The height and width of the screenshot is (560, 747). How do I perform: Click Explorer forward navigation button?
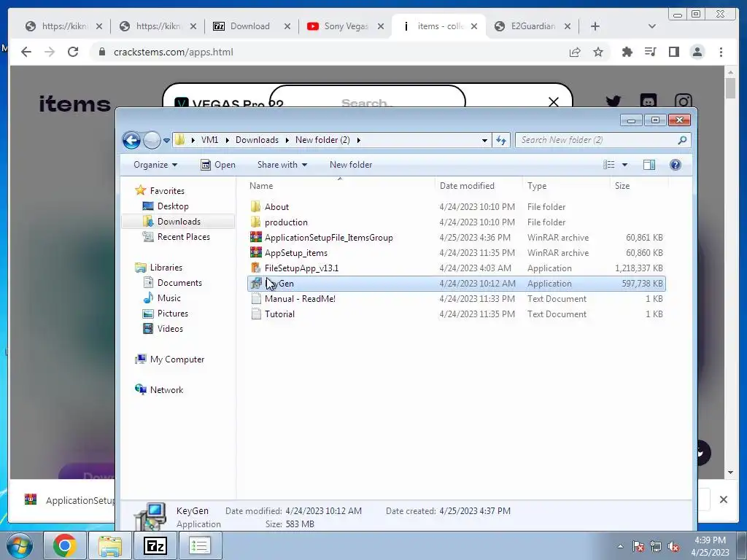point(152,140)
